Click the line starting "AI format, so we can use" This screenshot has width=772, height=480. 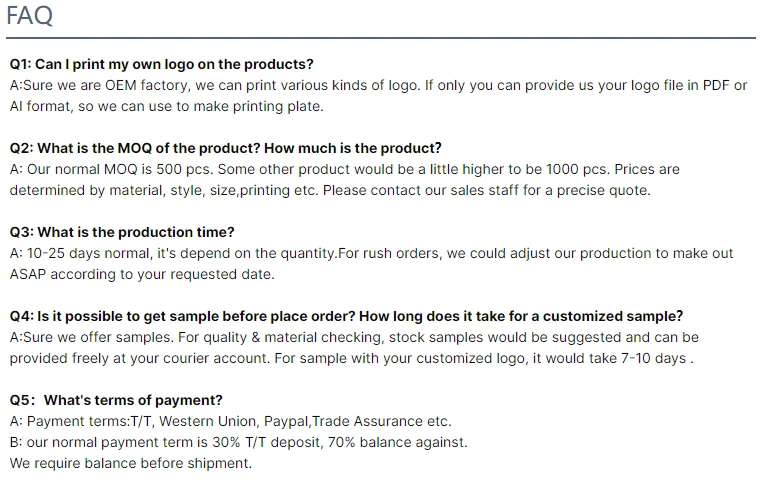[180, 106]
